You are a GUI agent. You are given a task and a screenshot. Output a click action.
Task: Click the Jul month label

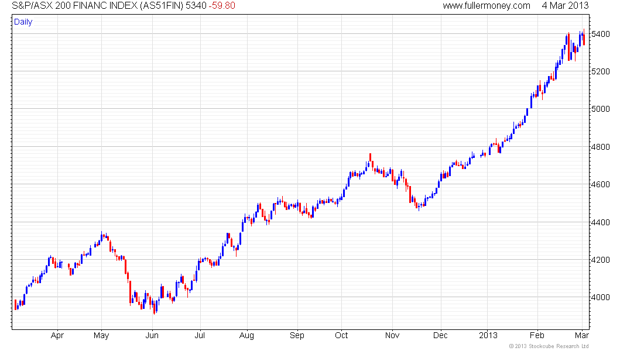click(x=200, y=335)
